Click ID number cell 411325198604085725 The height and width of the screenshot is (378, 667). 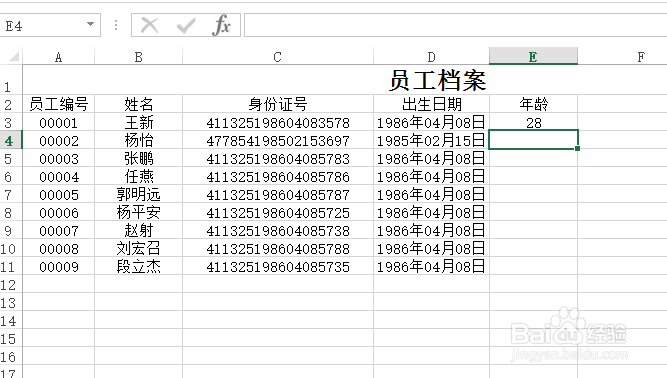pos(278,212)
